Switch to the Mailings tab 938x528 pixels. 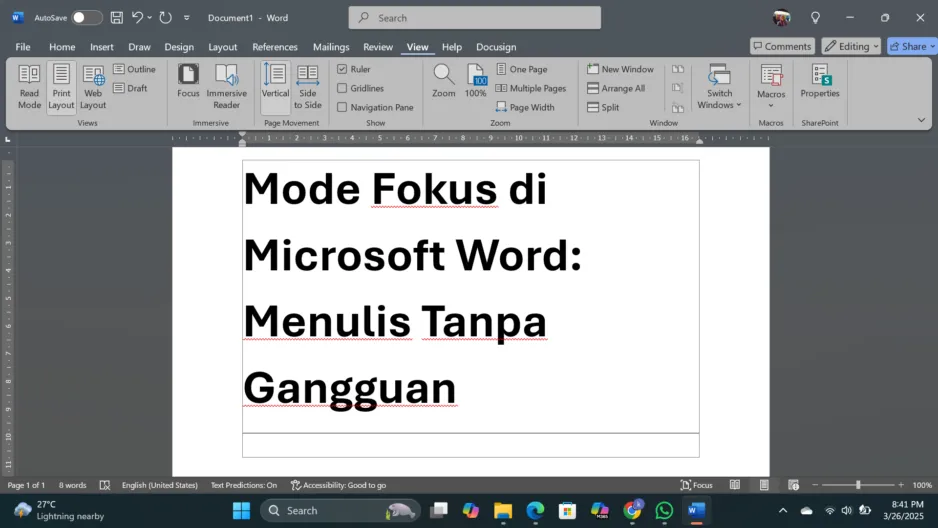[x=331, y=47]
